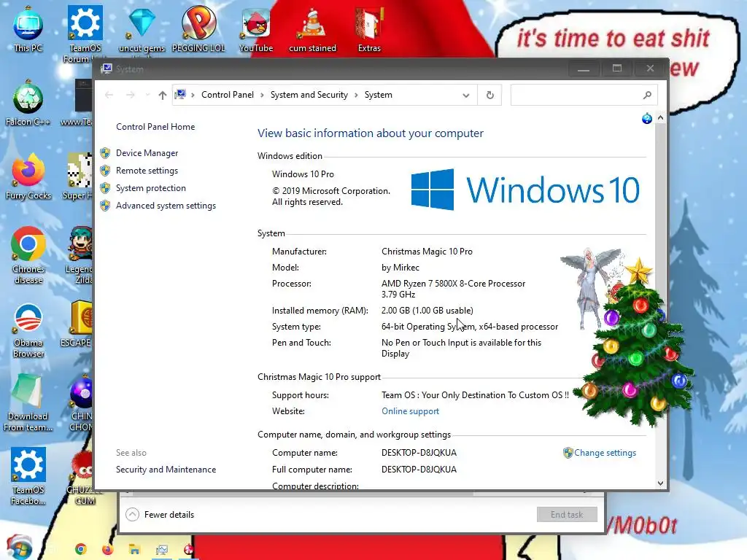Open Remote settings link
This screenshot has height=560, width=747.
(x=147, y=171)
